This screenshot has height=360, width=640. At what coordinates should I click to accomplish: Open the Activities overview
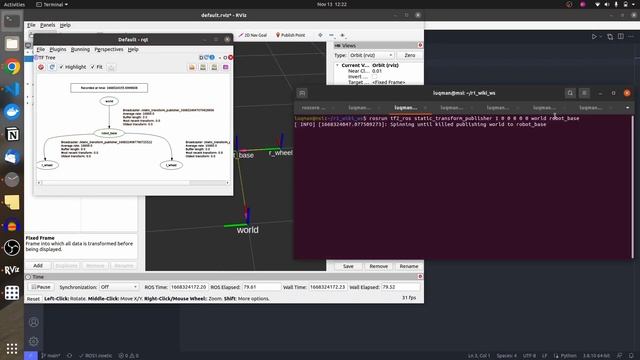point(14,4)
